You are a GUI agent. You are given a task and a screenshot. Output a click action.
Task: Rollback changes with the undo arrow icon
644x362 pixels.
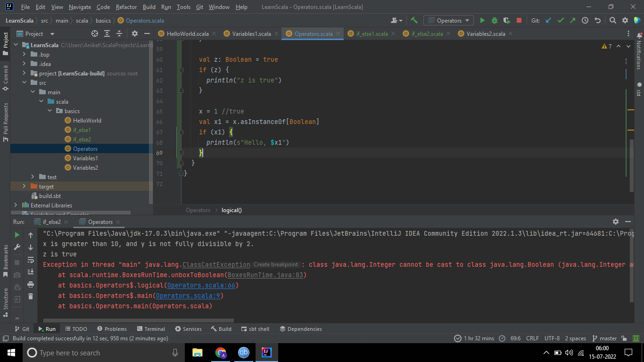tap(598, 20)
